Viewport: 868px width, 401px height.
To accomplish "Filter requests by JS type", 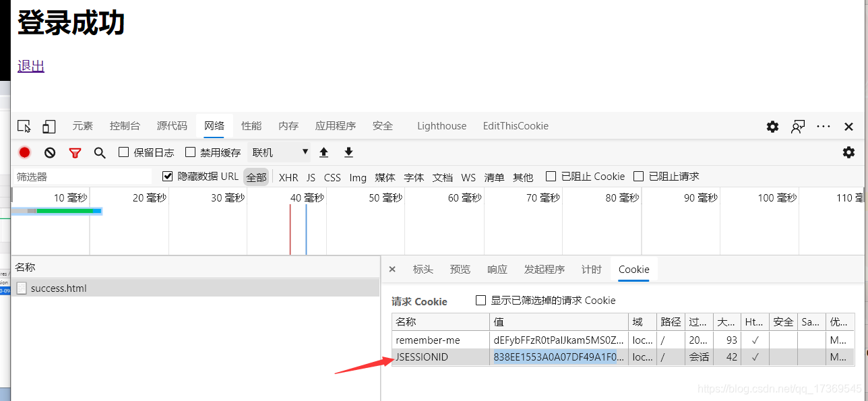I will pyautogui.click(x=311, y=177).
